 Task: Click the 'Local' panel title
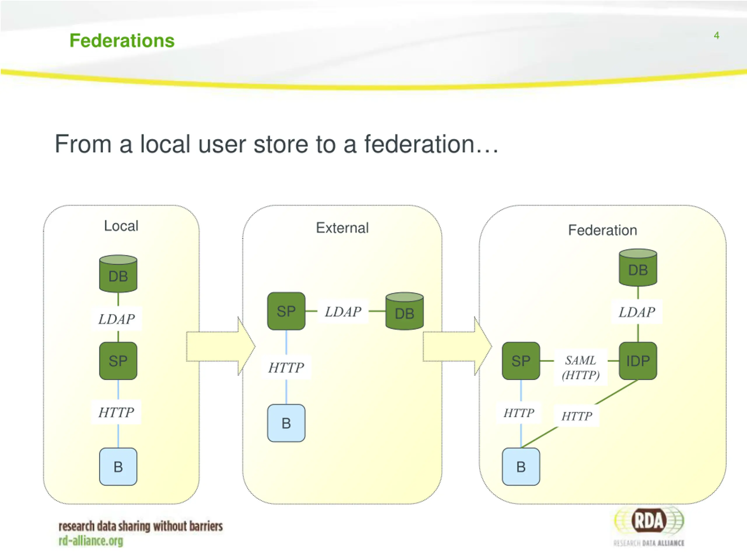(x=121, y=226)
